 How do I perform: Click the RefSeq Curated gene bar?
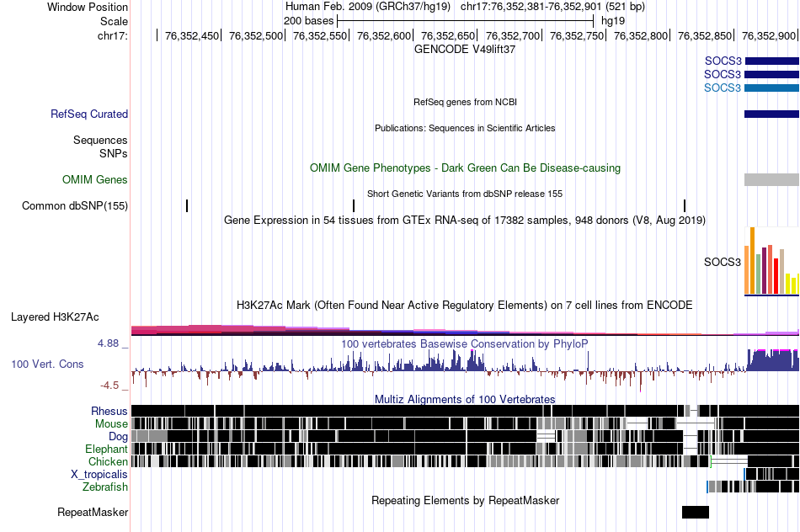pos(772,114)
